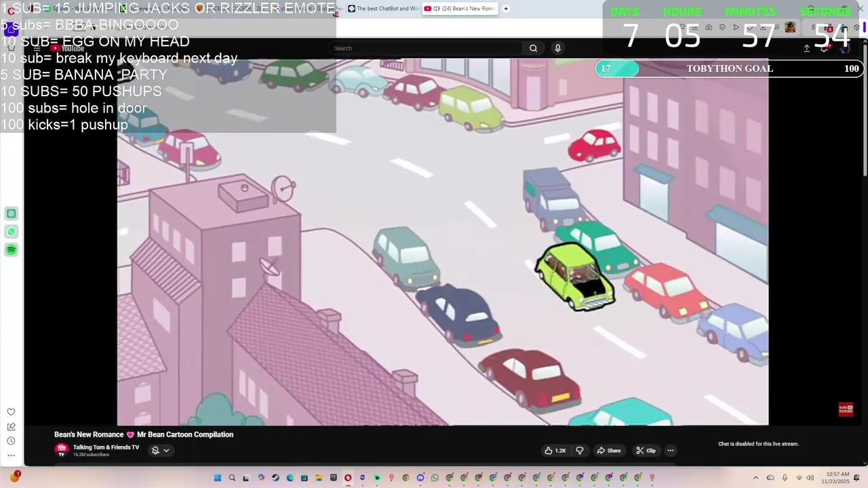
Task: Share the Mr Bean video
Action: point(609,451)
